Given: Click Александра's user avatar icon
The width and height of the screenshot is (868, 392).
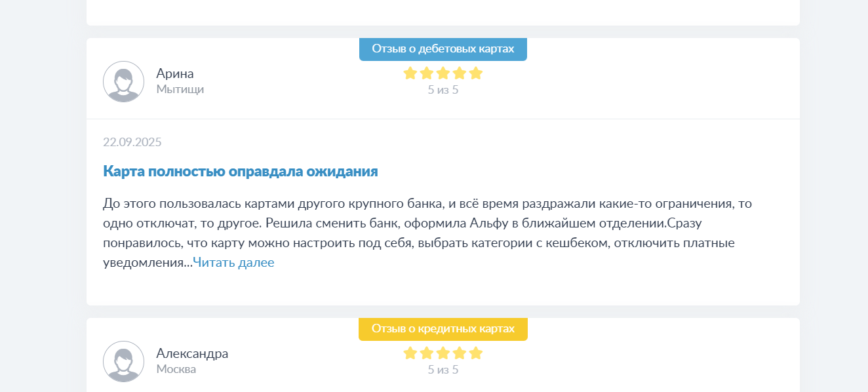Looking at the screenshot, I should (x=123, y=361).
